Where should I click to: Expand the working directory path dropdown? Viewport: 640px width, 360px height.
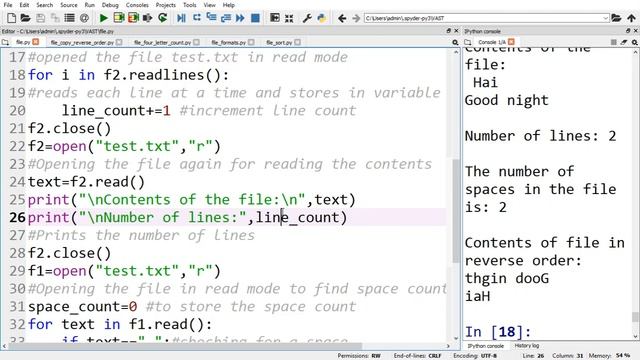pos(605,18)
